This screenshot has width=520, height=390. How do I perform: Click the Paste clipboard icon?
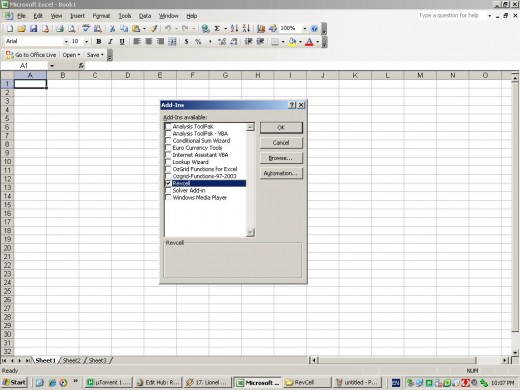136,29
